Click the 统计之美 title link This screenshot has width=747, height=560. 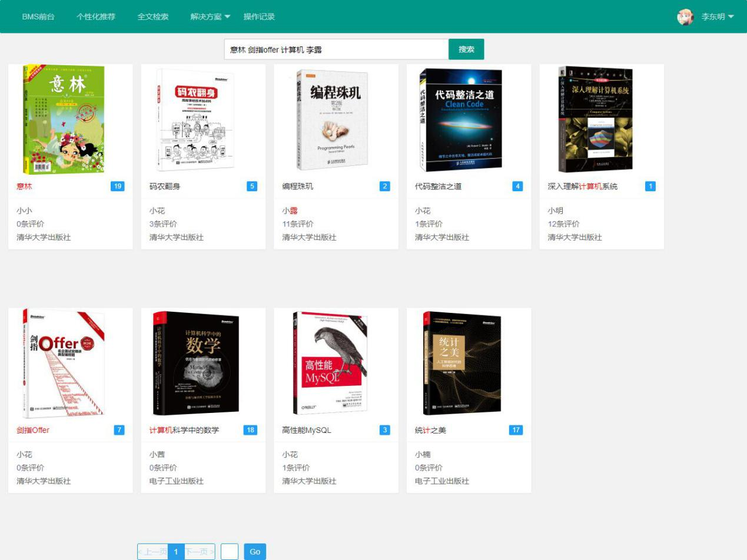430,430
